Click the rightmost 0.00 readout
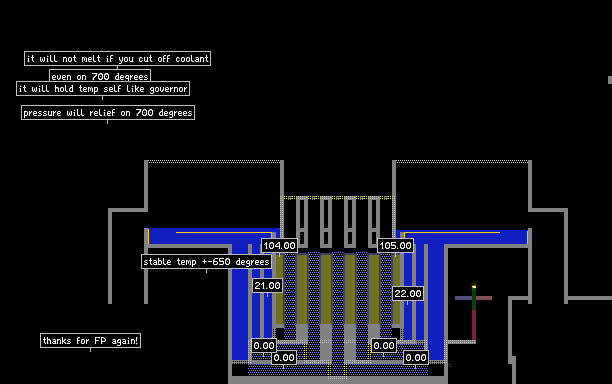Viewport: 612px width, 384px height. point(416,358)
